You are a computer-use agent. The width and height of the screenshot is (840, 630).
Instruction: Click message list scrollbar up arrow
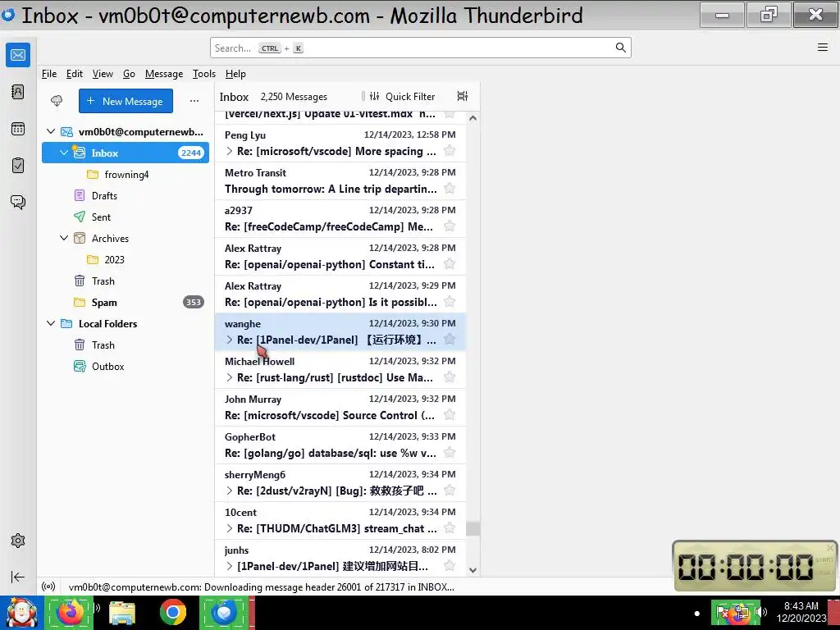(x=472, y=118)
